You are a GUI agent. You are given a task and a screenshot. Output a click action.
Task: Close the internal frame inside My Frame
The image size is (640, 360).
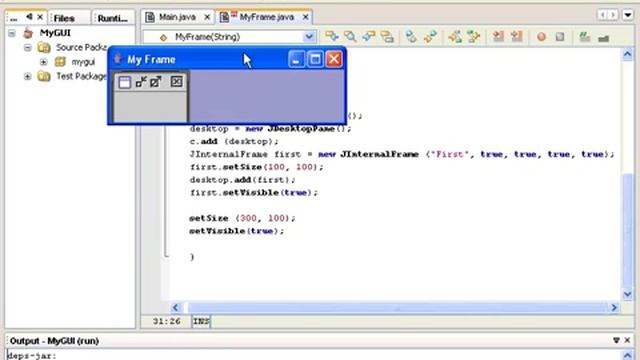(x=176, y=82)
